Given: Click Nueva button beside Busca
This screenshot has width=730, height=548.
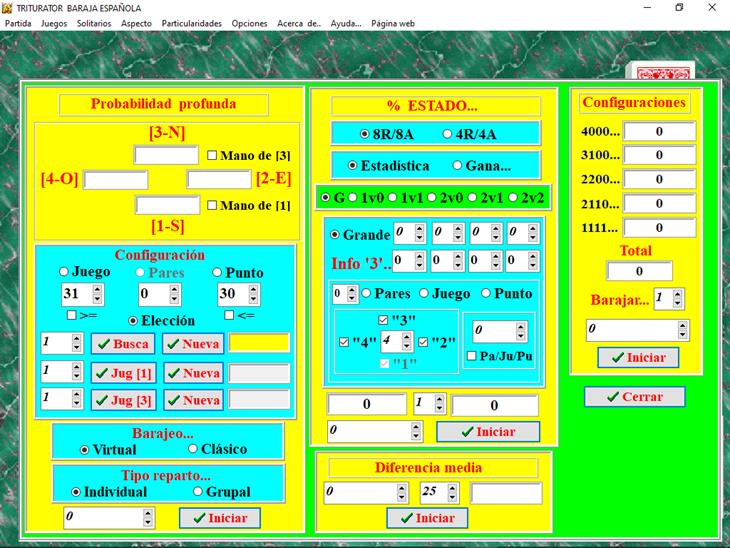Looking at the screenshot, I should pyautogui.click(x=193, y=344).
